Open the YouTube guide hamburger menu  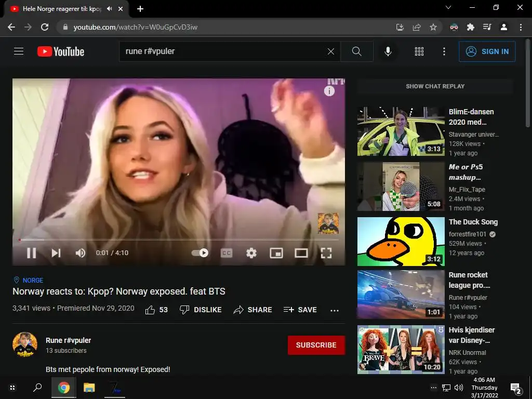point(19,51)
